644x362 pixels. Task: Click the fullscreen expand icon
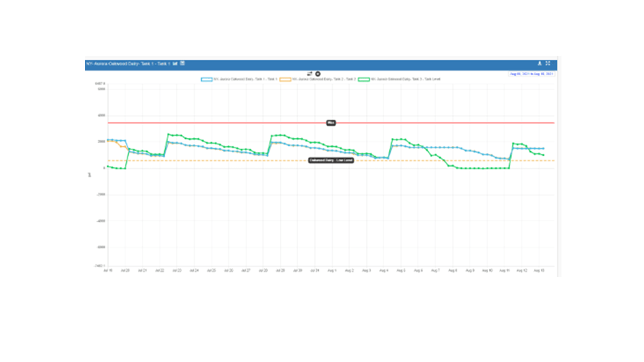[548, 63]
